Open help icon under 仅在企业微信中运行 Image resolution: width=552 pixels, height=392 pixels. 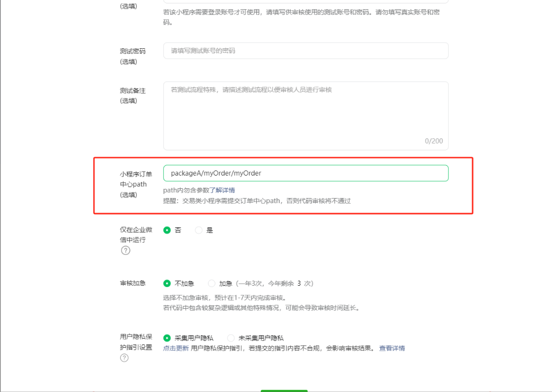(x=125, y=250)
